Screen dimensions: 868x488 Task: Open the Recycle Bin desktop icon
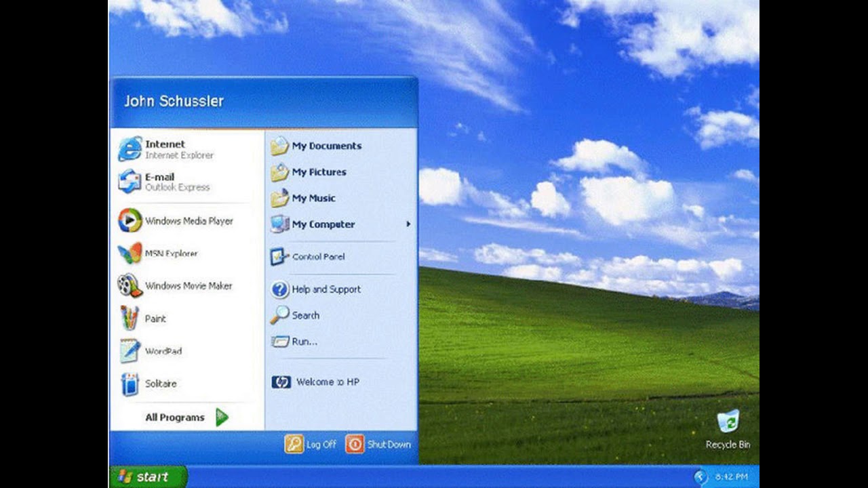[x=728, y=421]
